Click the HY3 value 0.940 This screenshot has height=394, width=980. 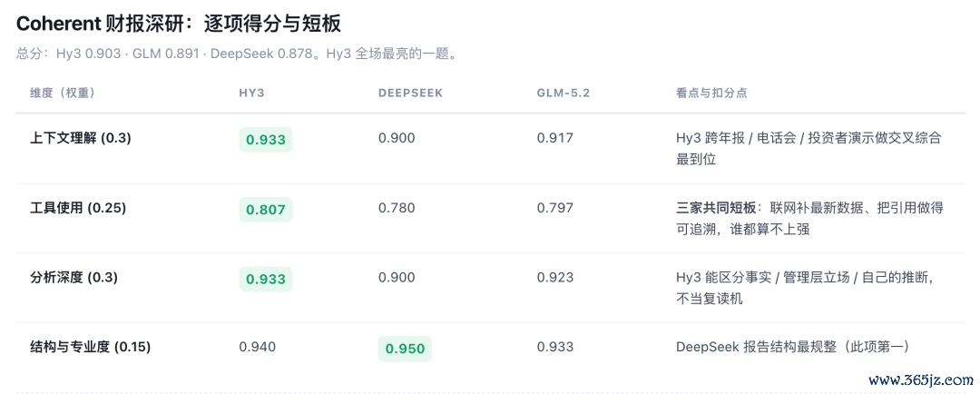tap(257, 347)
